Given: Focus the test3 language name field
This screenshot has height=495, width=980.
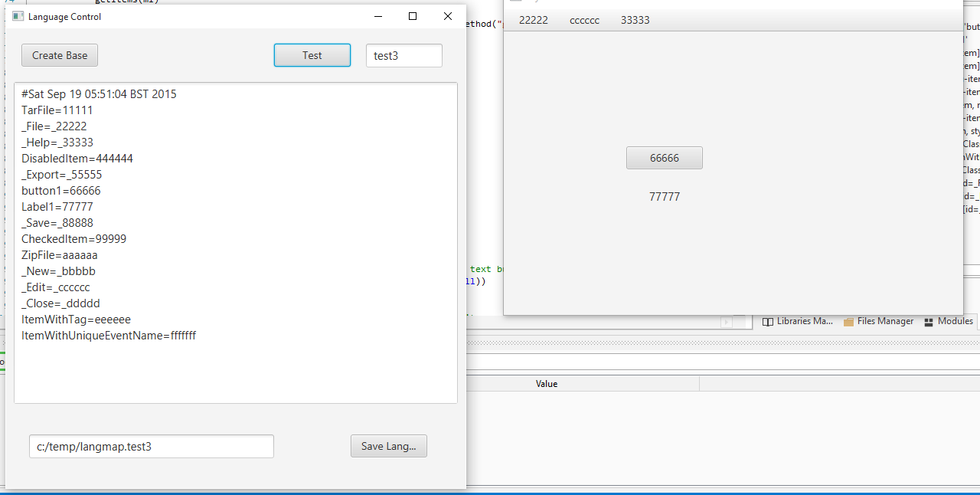Looking at the screenshot, I should 404,55.
